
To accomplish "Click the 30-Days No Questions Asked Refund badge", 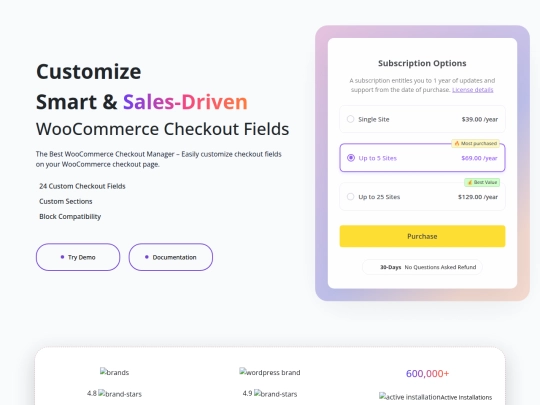I will (422, 267).
